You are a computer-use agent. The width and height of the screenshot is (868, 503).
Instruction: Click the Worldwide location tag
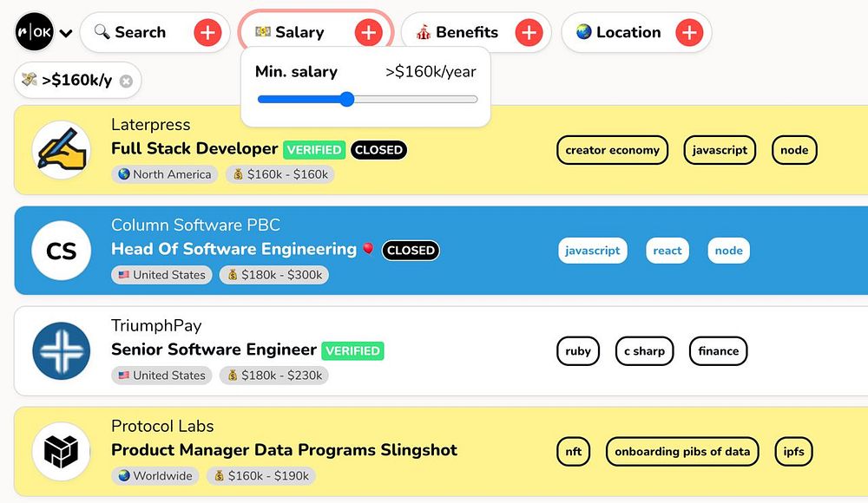pos(155,476)
